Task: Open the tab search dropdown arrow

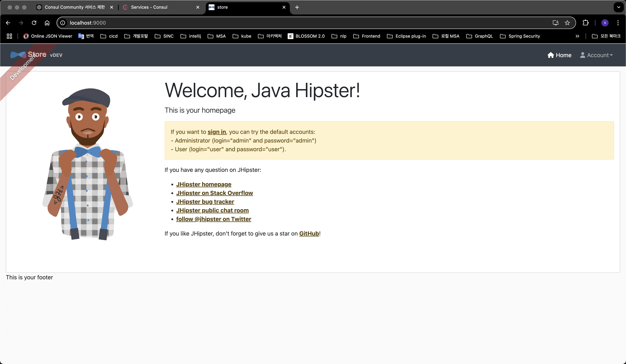Action: point(619,7)
